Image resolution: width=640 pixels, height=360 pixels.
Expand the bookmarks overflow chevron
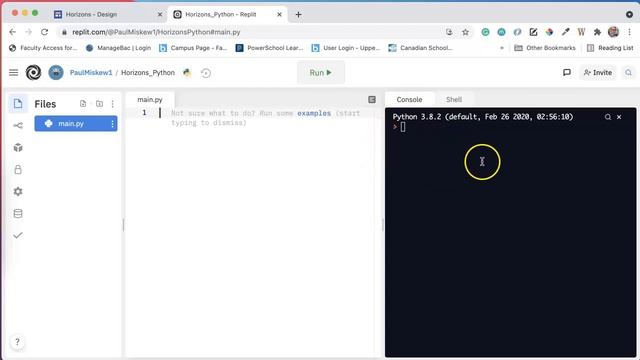(x=502, y=48)
